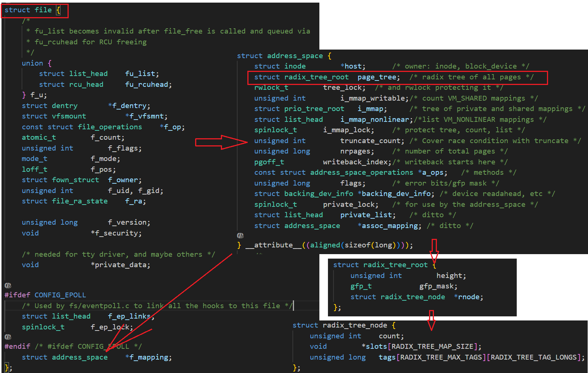Click the rnode pointer in radix_tree_root

(x=470, y=297)
